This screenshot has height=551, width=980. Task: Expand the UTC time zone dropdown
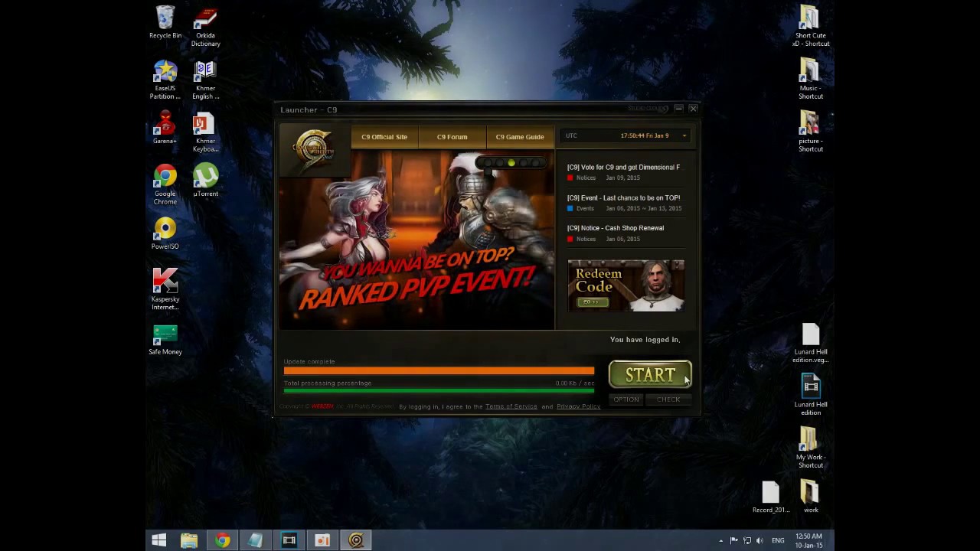(x=684, y=136)
